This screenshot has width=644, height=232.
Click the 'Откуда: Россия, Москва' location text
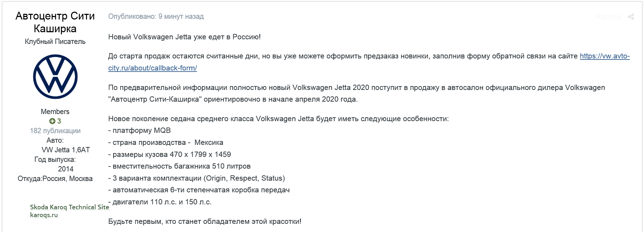(55, 179)
